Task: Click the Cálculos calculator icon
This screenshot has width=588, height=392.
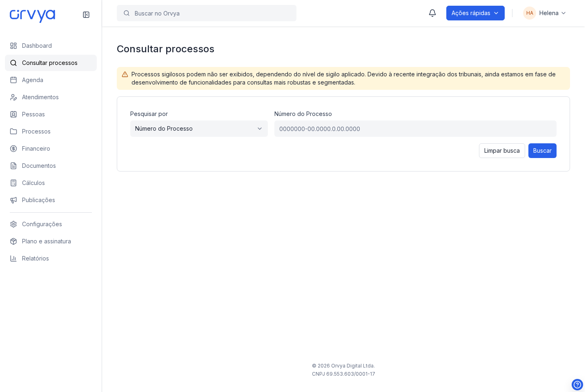Action: point(13,183)
